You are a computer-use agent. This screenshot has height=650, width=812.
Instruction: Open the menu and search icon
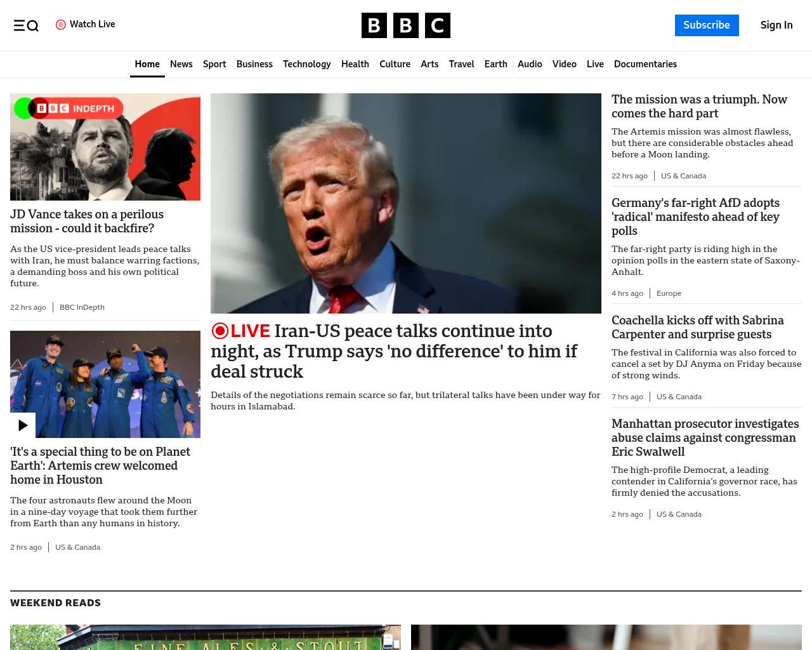[26, 25]
